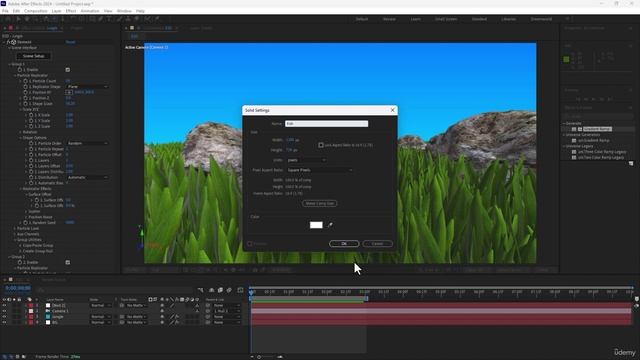Expand the Rotation property group

[21, 132]
